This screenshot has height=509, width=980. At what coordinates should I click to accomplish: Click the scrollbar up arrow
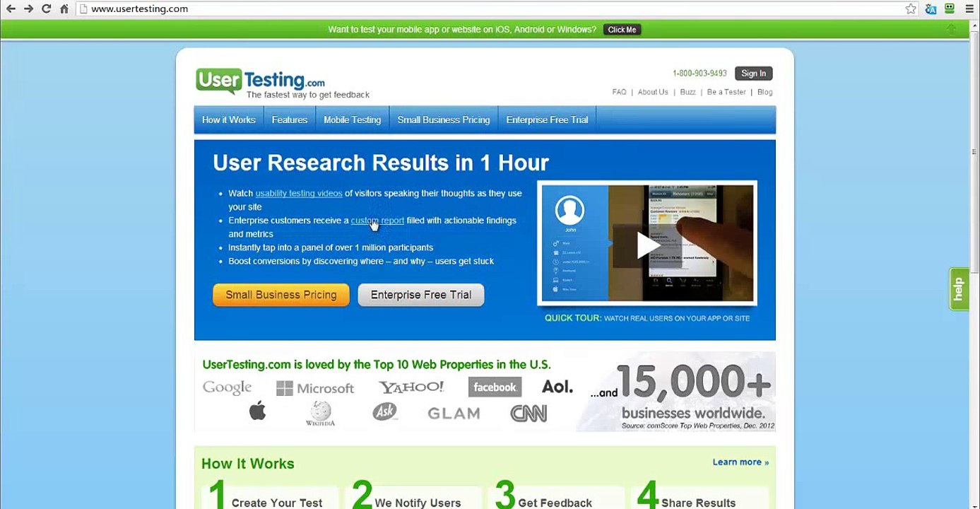click(974, 24)
